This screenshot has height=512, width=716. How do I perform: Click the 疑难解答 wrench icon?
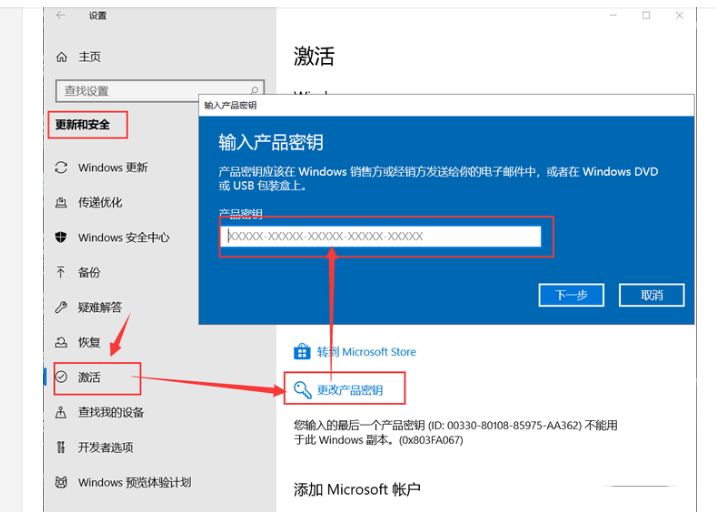[61, 307]
